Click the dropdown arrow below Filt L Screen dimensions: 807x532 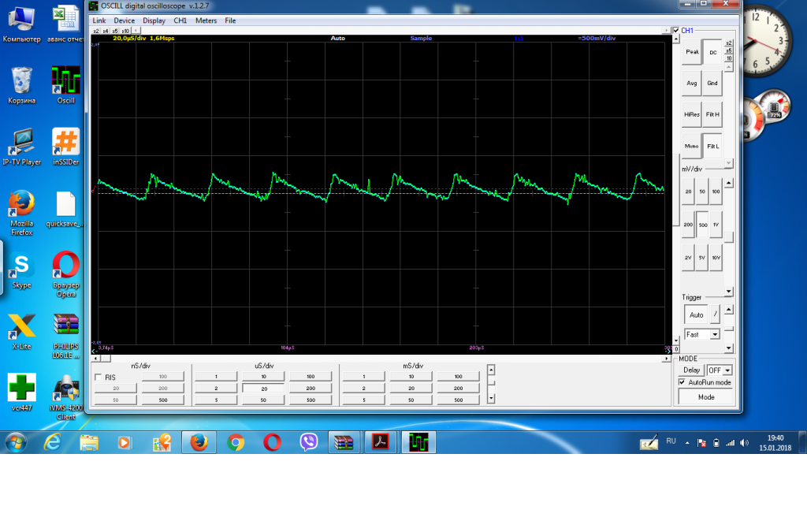(729, 163)
